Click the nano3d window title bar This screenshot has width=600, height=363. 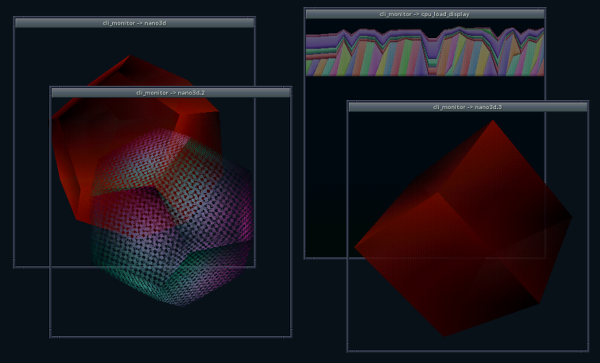(x=135, y=23)
